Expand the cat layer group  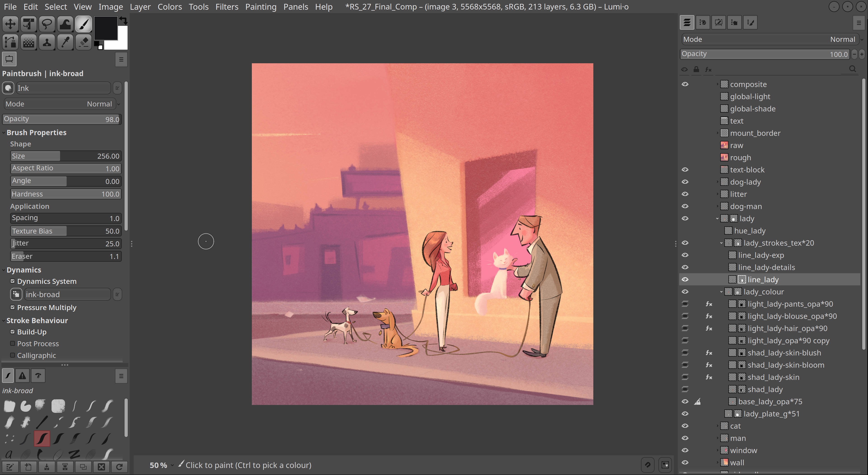tap(717, 426)
